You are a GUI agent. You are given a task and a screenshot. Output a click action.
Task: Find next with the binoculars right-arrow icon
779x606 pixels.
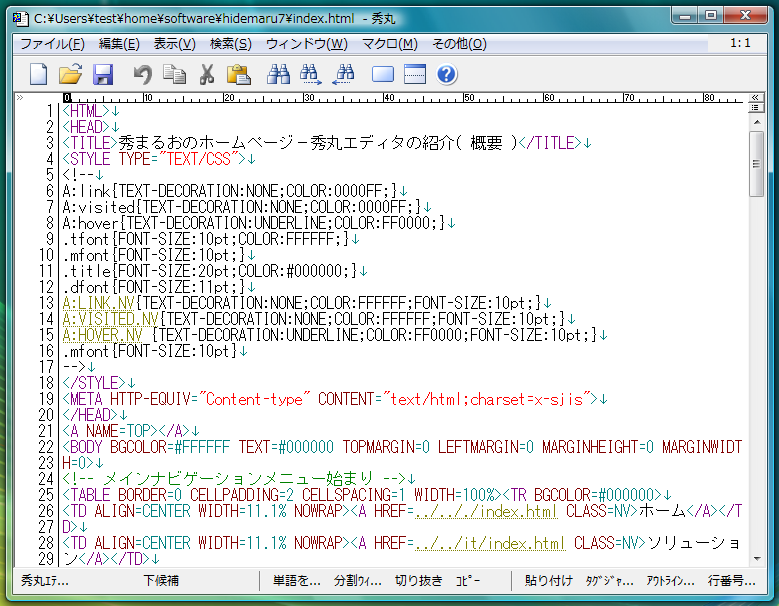tap(311, 75)
